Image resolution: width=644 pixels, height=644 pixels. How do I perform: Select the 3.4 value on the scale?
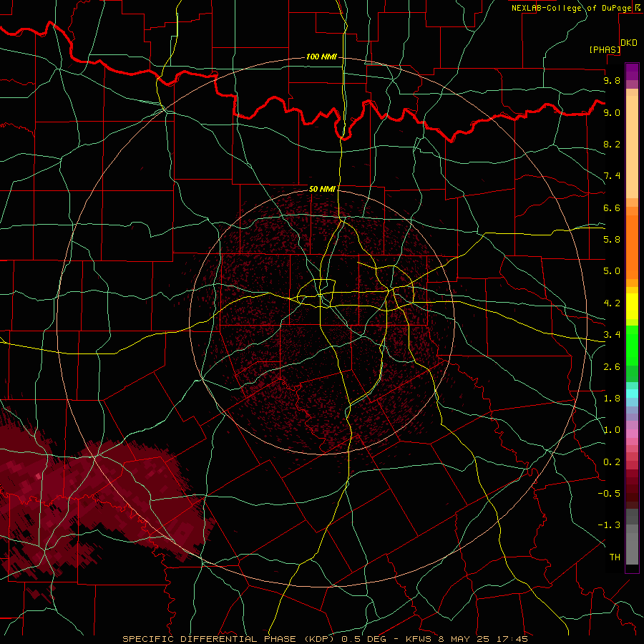click(x=612, y=334)
